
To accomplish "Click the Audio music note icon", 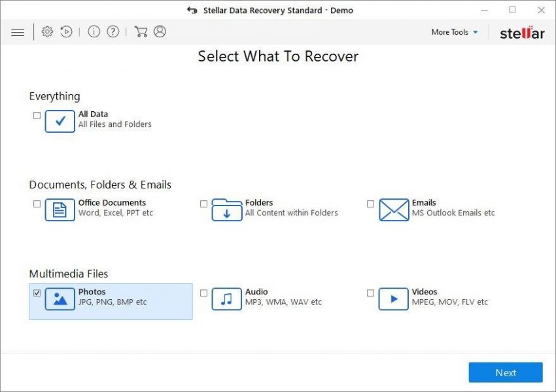I will pyautogui.click(x=226, y=298).
